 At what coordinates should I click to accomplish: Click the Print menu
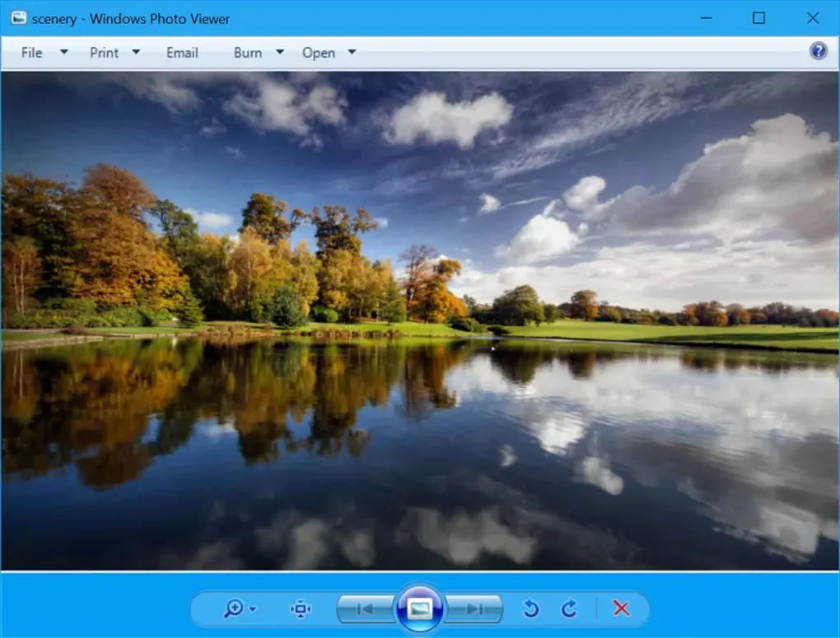(x=104, y=52)
